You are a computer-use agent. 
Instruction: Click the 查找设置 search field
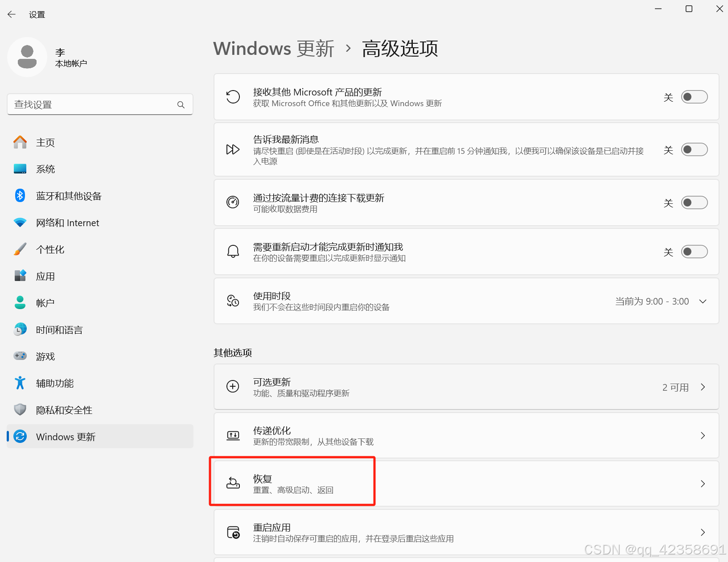tap(100, 104)
